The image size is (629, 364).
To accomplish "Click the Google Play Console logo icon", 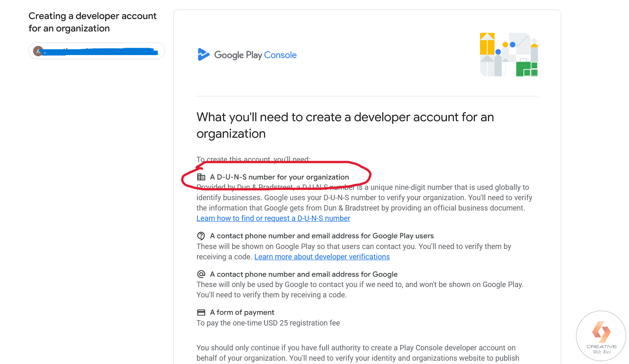I will [204, 55].
